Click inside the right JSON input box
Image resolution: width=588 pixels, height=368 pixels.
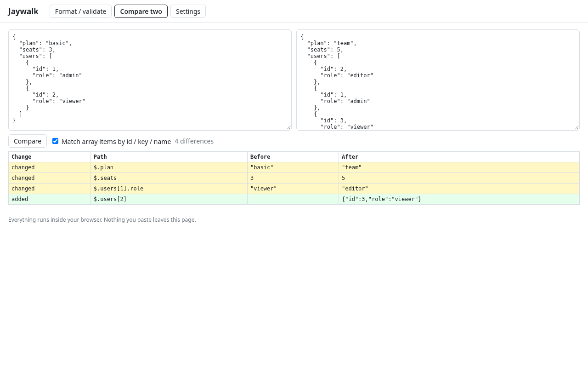tap(438, 80)
